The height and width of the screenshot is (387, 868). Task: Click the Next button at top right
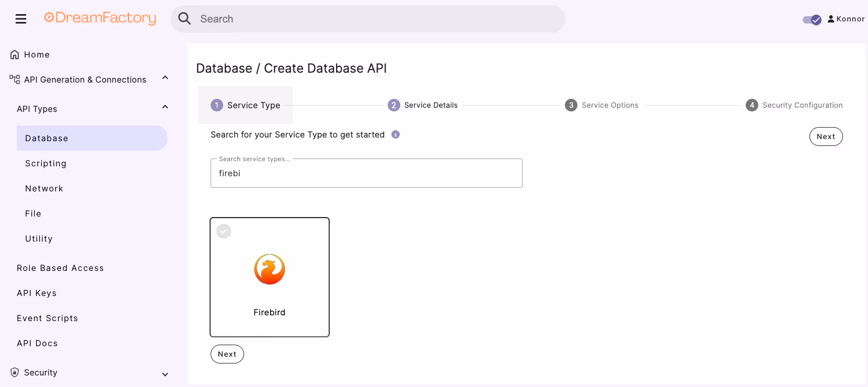pyautogui.click(x=826, y=136)
